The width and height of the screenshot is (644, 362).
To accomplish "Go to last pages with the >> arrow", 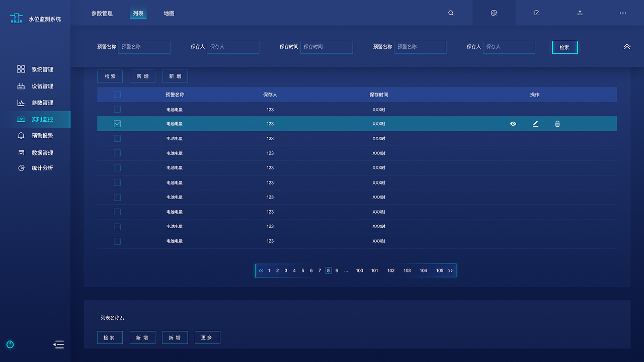I will (x=450, y=270).
